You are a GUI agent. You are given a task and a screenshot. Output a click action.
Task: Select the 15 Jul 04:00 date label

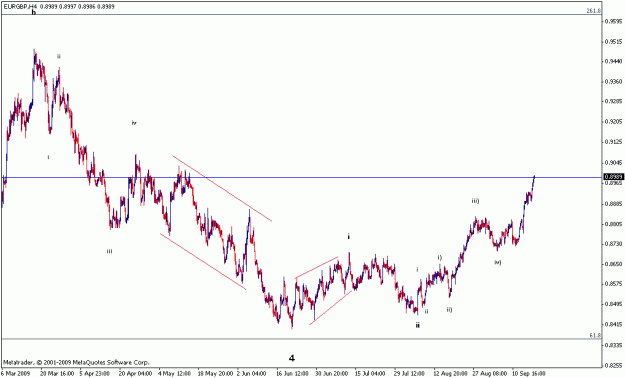coord(370,374)
